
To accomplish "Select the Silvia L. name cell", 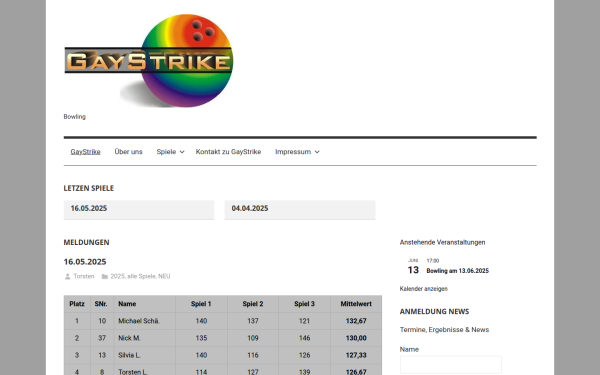I will (x=144, y=355).
